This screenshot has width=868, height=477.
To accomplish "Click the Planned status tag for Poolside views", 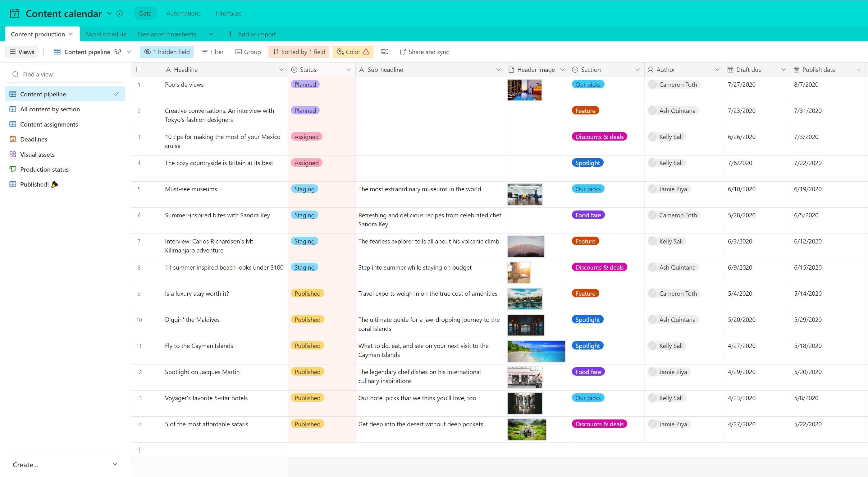I will pyautogui.click(x=305, y=84).
